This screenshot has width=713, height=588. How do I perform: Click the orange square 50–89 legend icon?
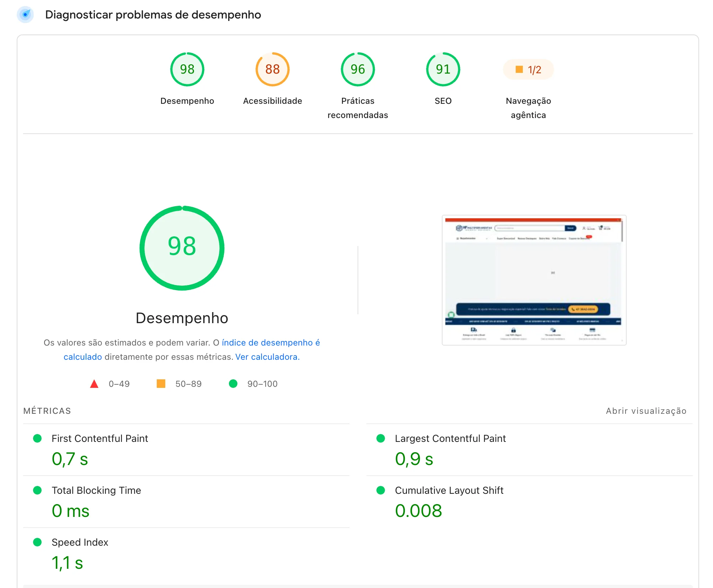coord(161,384)
